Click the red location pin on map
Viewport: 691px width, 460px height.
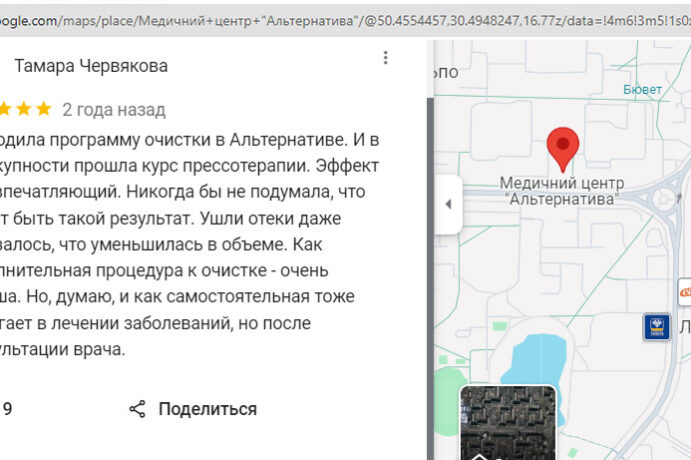(x=563, y=150)
